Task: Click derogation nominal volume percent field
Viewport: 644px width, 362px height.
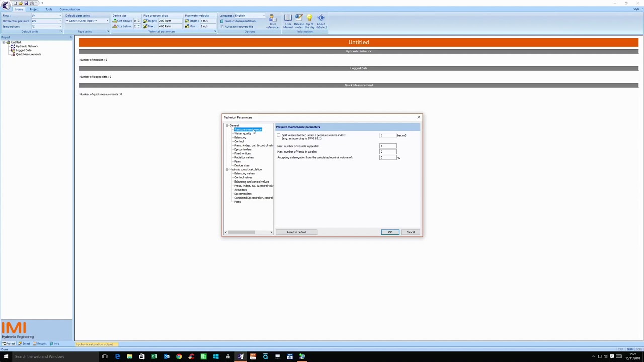Action: point(388,158)
